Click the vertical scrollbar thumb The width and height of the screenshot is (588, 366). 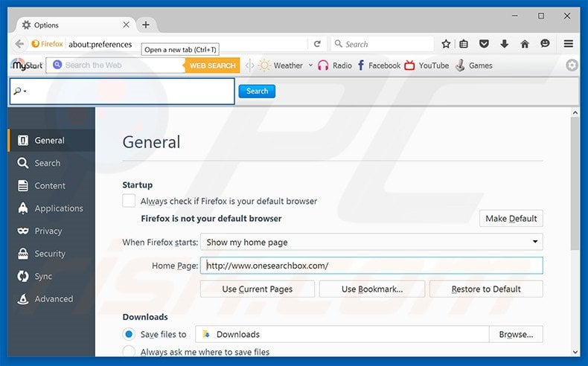pyautogui.click(x=575, y=184)
